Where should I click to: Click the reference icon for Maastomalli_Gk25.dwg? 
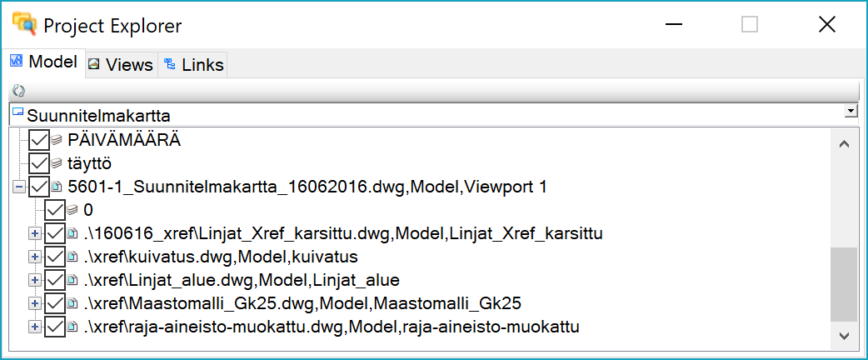[72, 303]
